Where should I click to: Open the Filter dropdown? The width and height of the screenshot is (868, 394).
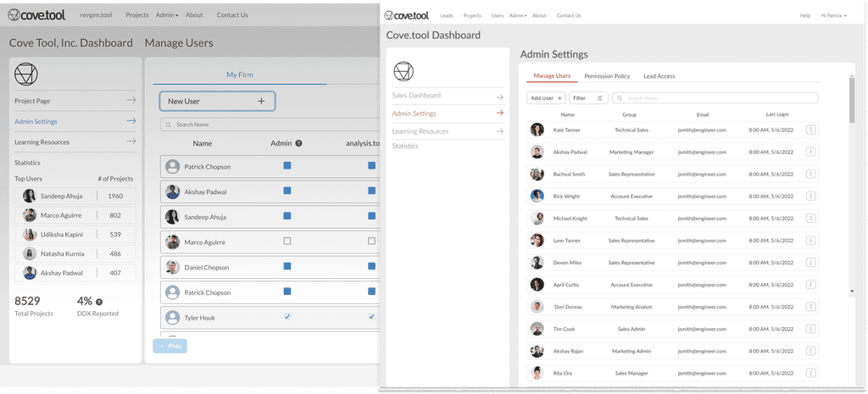point(588,98)
